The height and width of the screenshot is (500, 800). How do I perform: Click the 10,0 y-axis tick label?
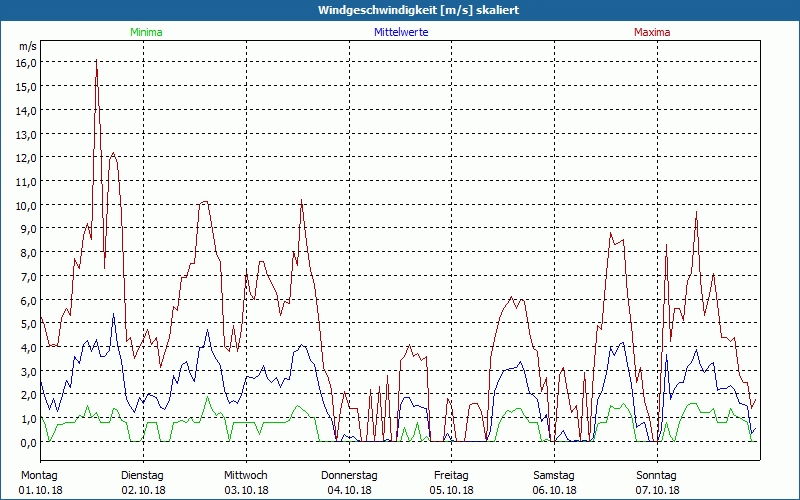click(x=26, y=205)
